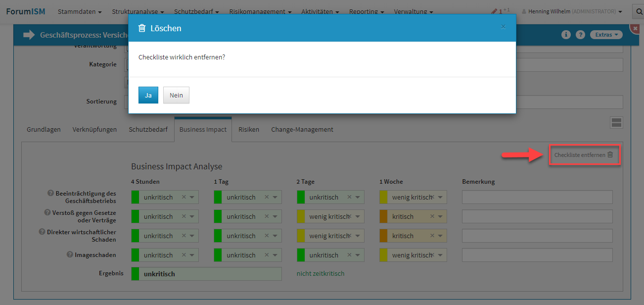Click the Bemerkung field for Imageschaden
The width and height of the screenshot is (644, 305).
point(537,255)
